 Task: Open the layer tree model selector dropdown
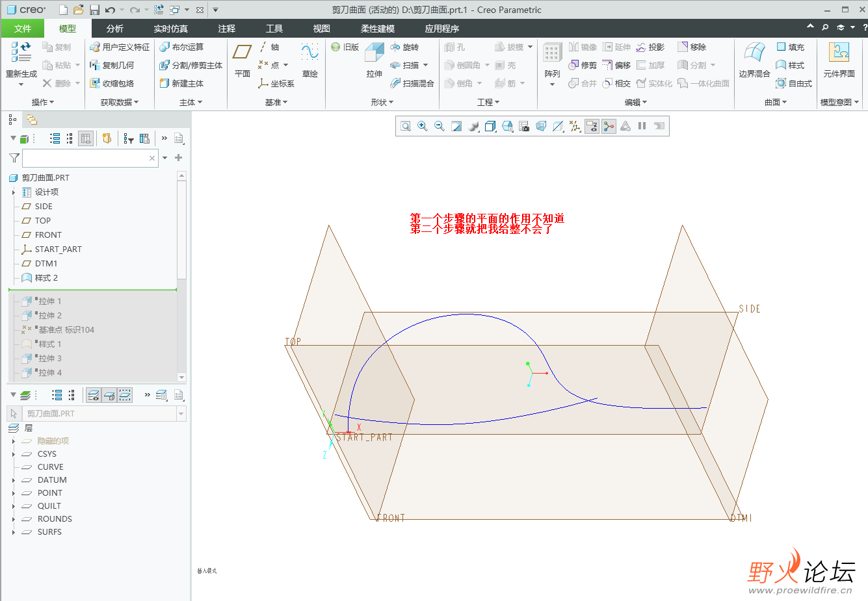181,414
